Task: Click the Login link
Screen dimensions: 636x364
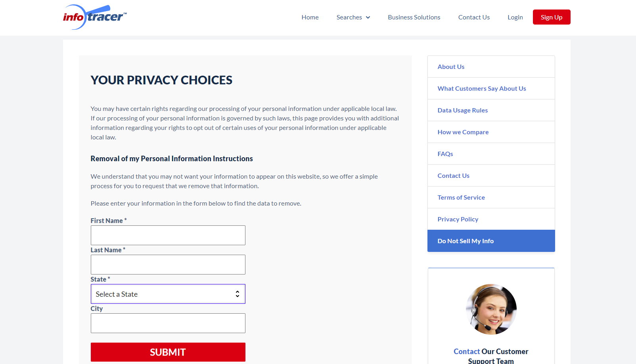Action: [x=515, y=17]
